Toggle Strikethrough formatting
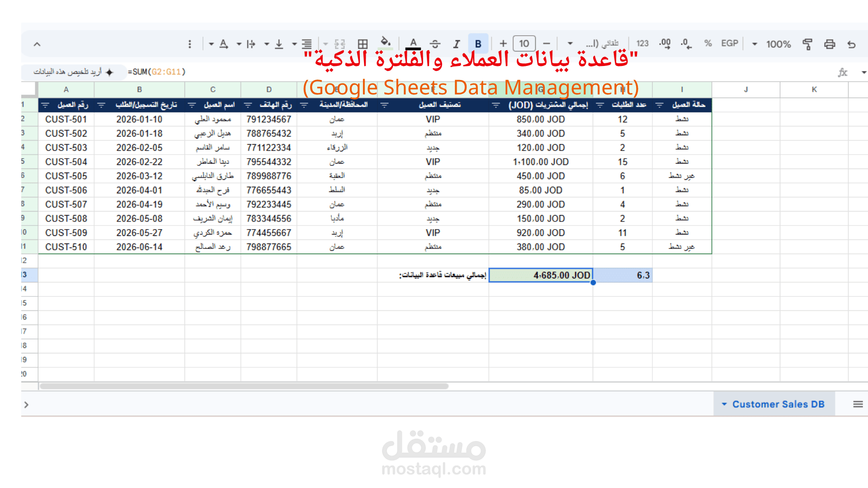 pos(435,44)
